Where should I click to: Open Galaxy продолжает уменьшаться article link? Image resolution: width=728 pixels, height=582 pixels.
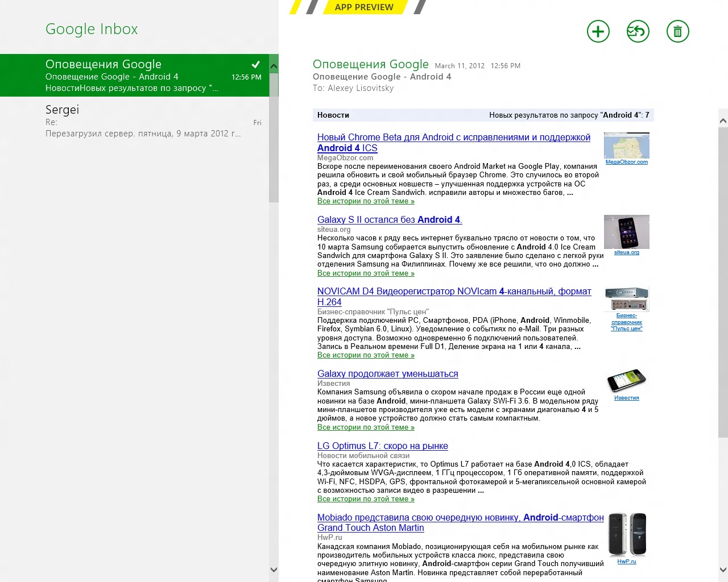387,373
